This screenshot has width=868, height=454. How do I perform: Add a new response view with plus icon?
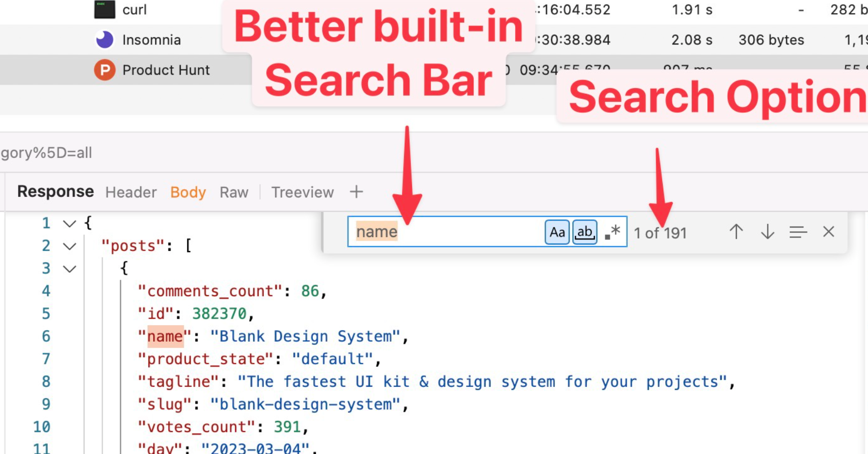tap(356, 192)
